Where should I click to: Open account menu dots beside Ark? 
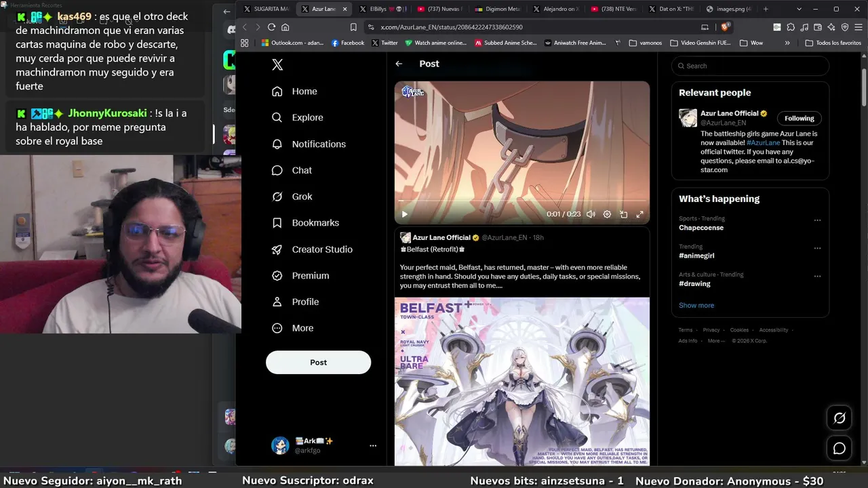click(x=373, y=446)
